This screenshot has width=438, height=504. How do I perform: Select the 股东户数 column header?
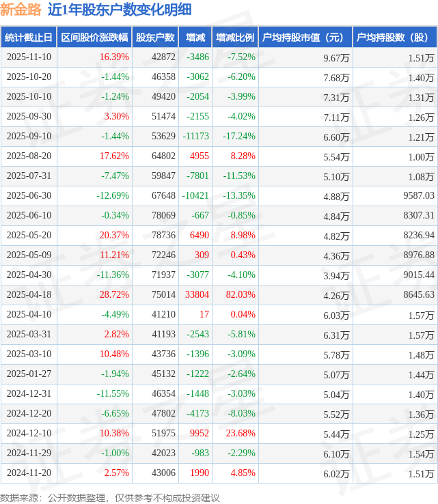[155, 38]
